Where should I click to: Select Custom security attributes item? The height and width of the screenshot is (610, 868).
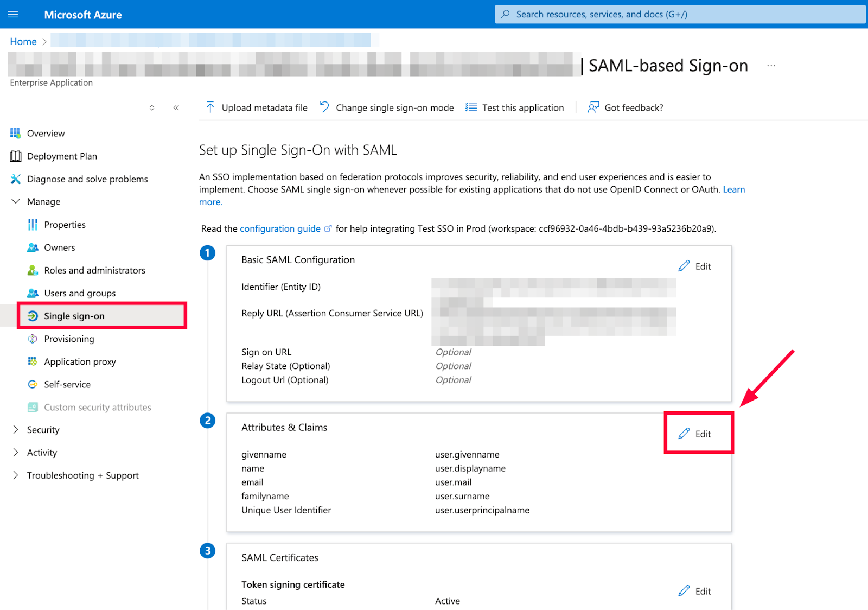pyautogui.click(x=98, y=407)
